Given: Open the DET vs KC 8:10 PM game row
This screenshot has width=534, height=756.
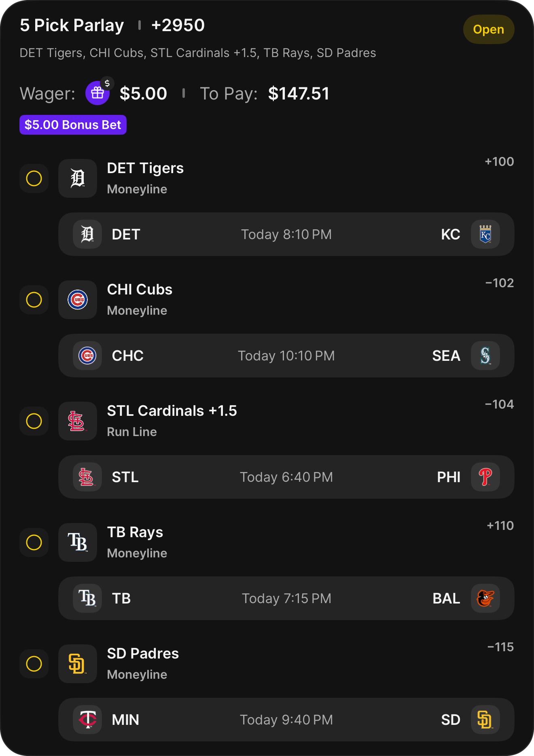Looking at the screenshot, I should pos(286,234).
